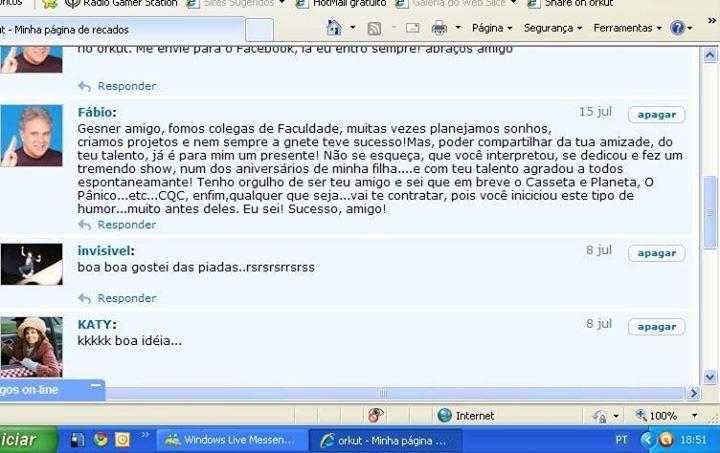Image resolution: width=720 pixels, height=453 pixels.
Task: Open the Ferramentas menu
Action: coord(627,28)
